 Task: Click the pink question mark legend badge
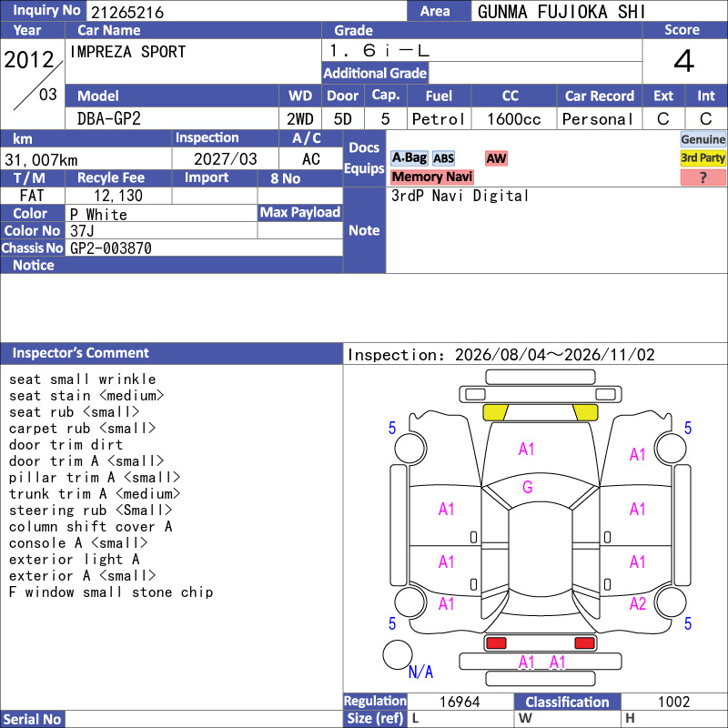(703, 177)
